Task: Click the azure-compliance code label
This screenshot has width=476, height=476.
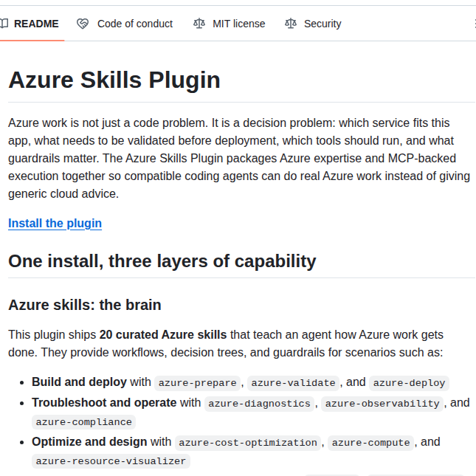Action: 84,422
